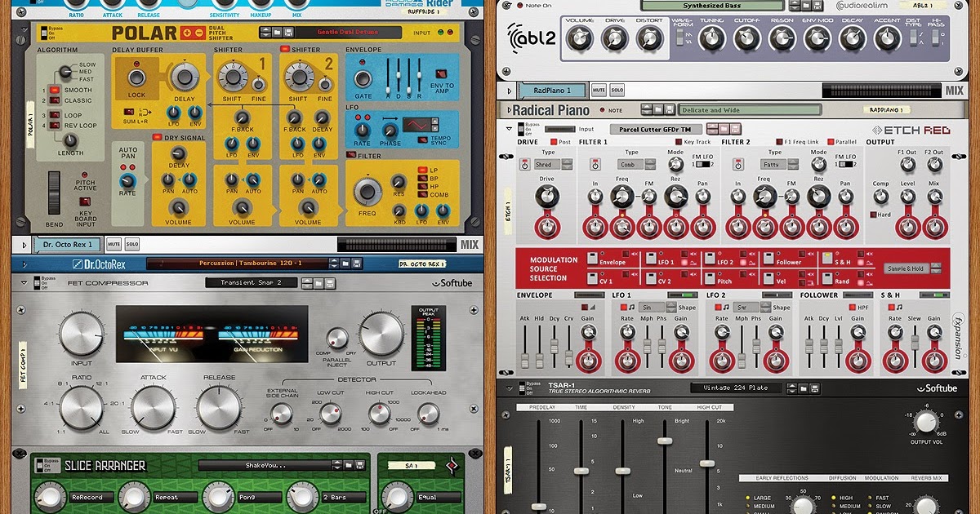Click FET Compressor save patch disk icon
The width and height of the screenshot is (980, 514).
click(x=330, y=283)
